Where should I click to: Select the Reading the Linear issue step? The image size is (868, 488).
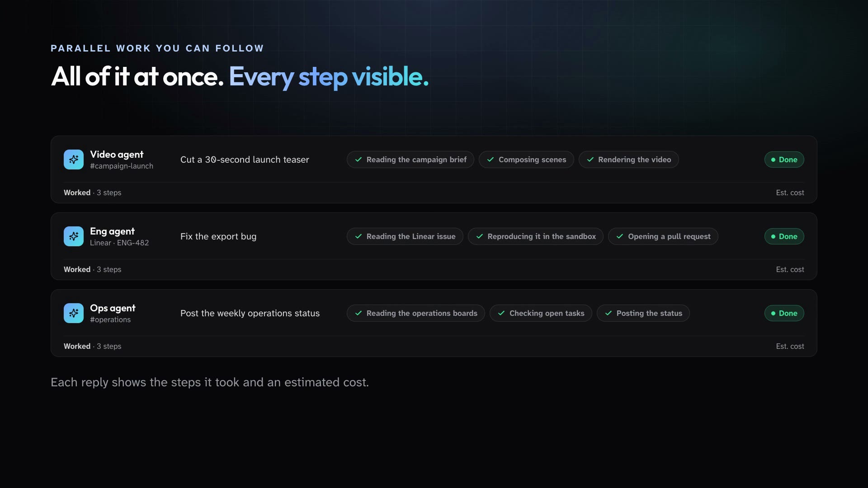(x=405, y=236)
